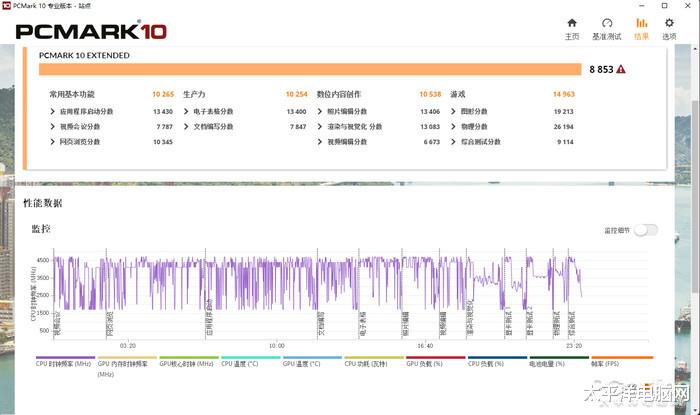
Task: Toggle GPU 负载 (%) legend series
Action: (436, 361)
